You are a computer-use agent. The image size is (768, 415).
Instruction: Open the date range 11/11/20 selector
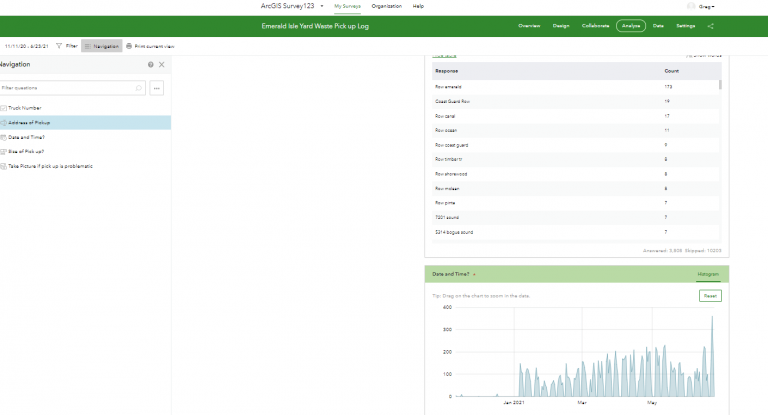(26, 46)
